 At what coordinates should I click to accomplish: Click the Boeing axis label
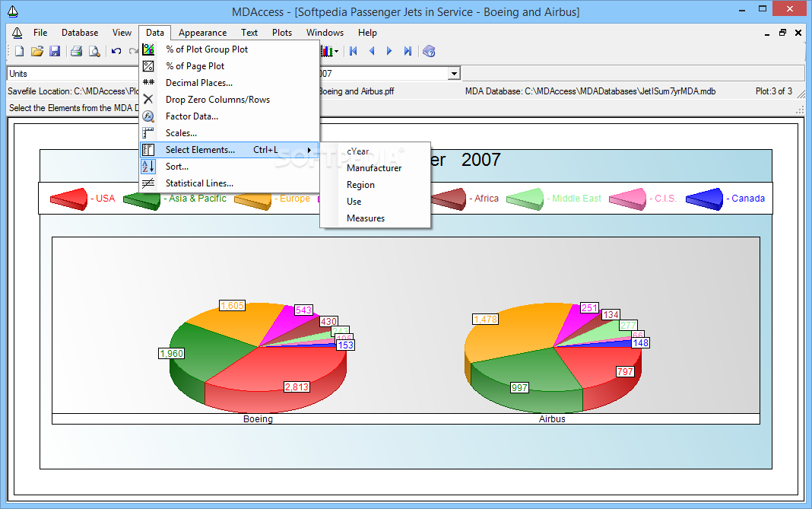tap(258, 418)
